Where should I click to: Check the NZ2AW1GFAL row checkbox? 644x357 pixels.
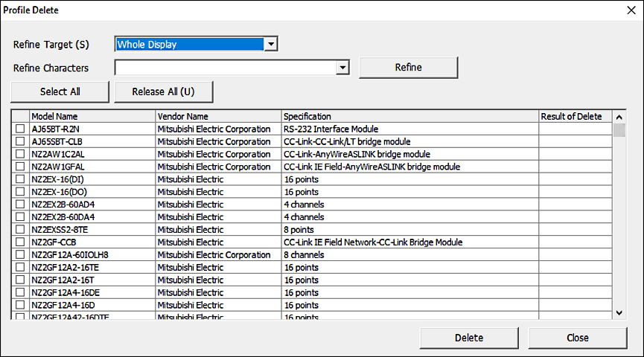coord(19,167)
